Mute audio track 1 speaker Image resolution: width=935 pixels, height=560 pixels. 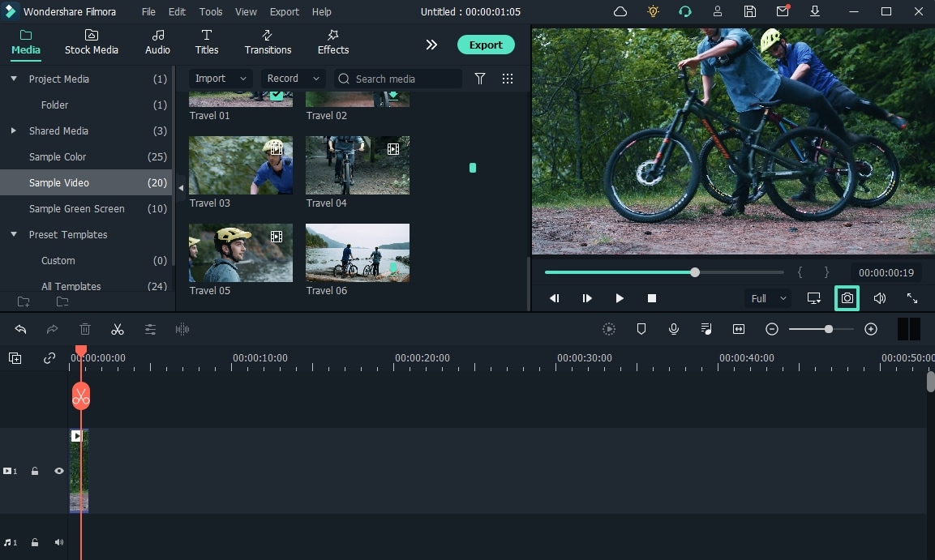tap(59, 542)
